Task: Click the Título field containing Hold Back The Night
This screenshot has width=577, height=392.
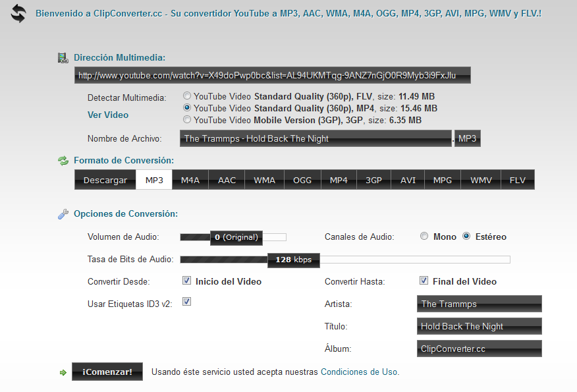Action: click(479, 326)
